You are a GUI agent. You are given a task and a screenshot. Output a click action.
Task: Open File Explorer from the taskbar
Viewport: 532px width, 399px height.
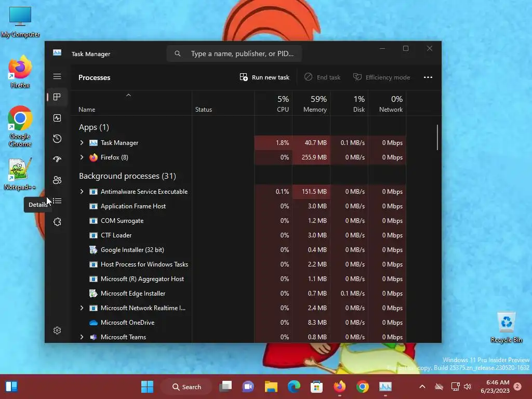pos(271,387)
